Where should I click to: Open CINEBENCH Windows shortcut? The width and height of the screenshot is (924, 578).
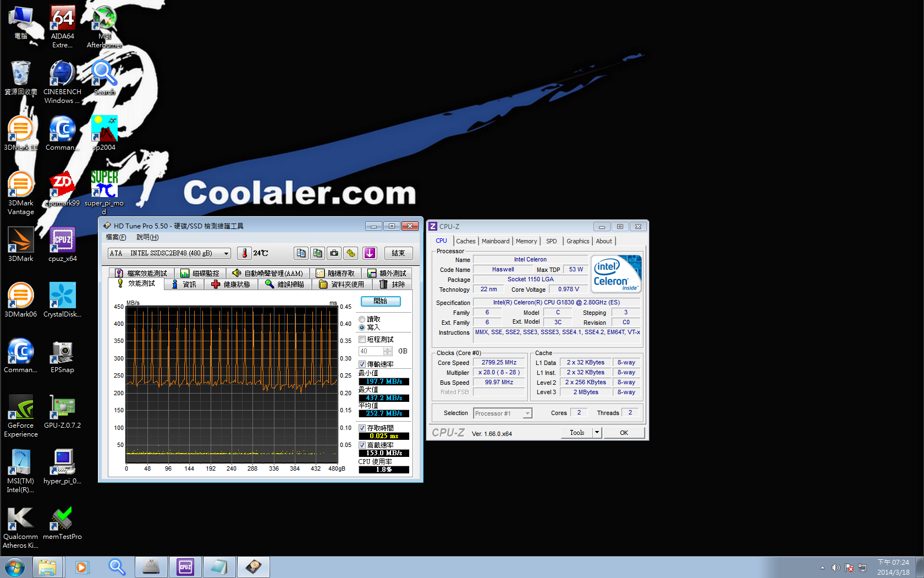[x=63, y=82]
